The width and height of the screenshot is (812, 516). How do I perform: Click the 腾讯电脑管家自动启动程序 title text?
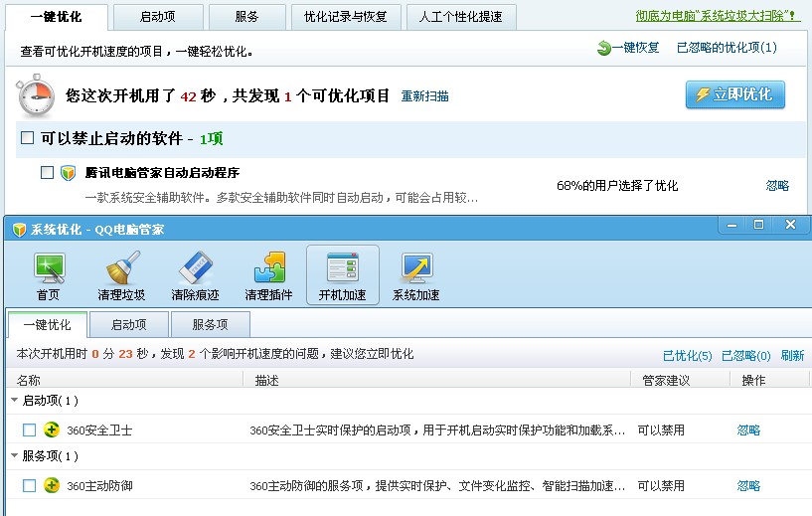pyautogui.click(x=162, y=173)
